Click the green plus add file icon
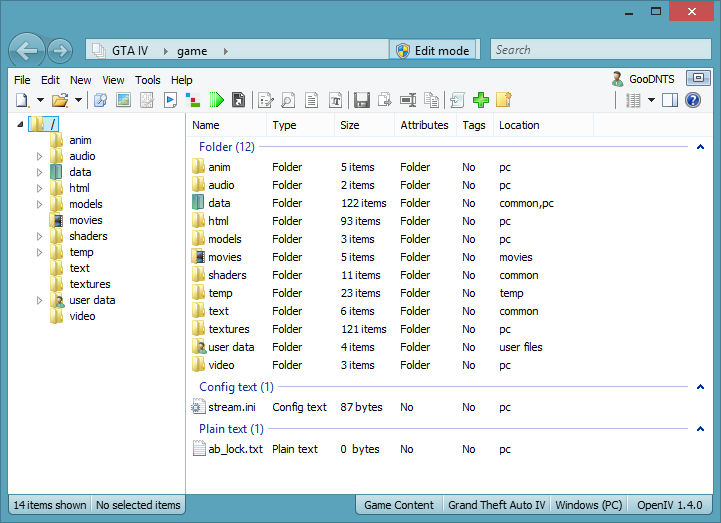The width and height of the screenshot is (721, 523). pyautogui.click(x=481, y=100)
